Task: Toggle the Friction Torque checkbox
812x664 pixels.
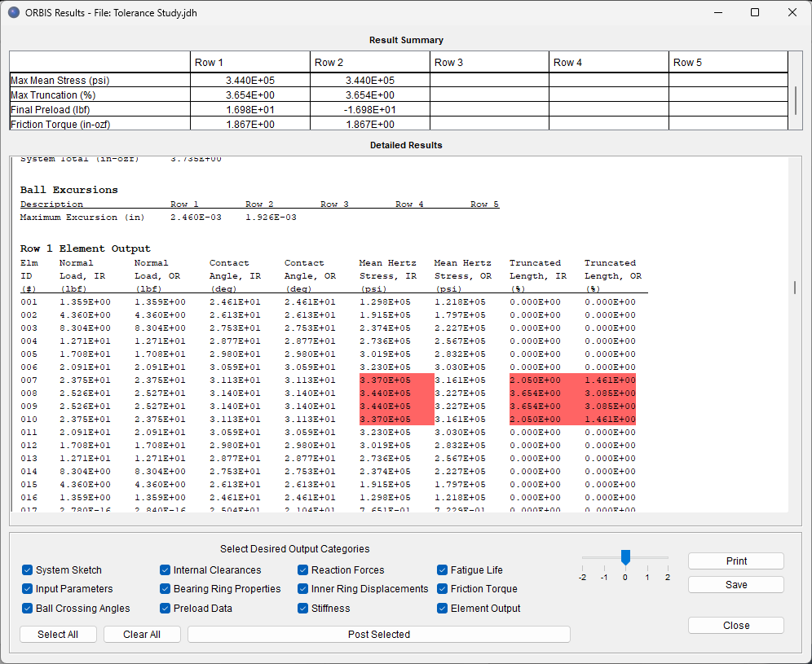Action: (443, 589)
